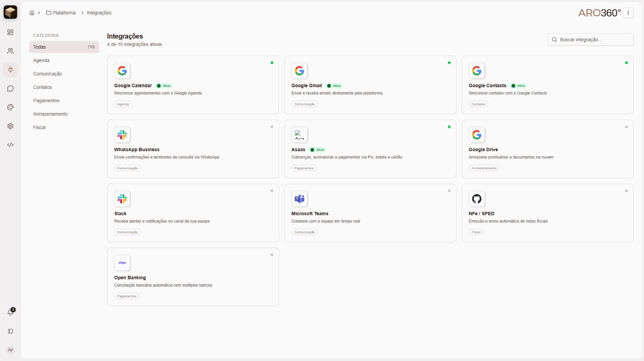The image size is (644, 361).
Task: Click the Ativo badge beside Google Calendar
Action: coord(164,86)
